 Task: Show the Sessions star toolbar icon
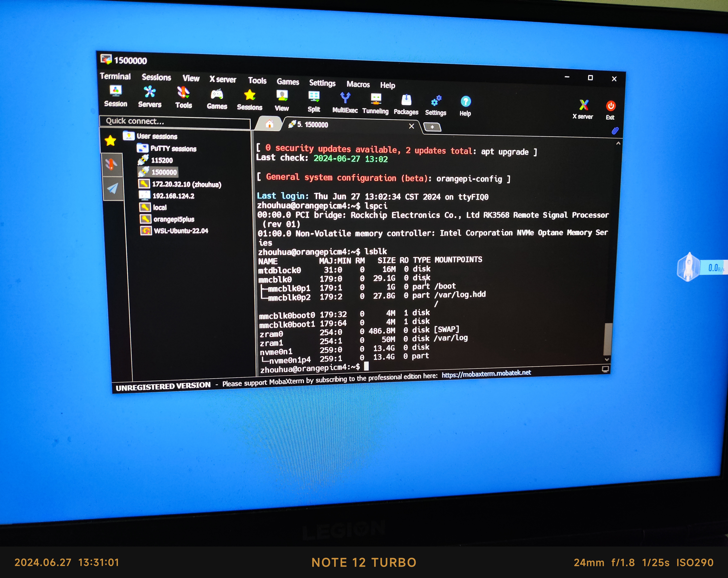point(250,100)
